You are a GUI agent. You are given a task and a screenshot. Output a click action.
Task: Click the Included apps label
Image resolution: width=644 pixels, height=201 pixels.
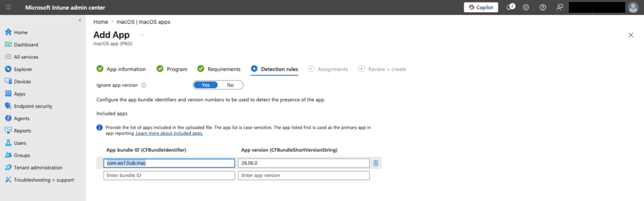pos(112,113)
